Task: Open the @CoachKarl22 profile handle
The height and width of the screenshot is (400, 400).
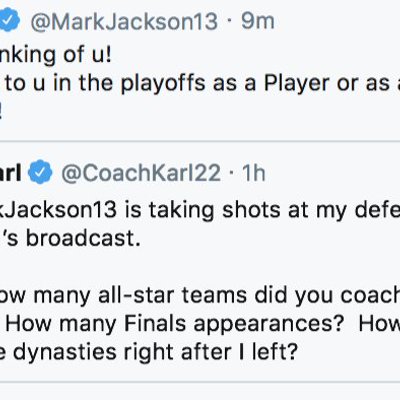Action: tap(141, 173)
